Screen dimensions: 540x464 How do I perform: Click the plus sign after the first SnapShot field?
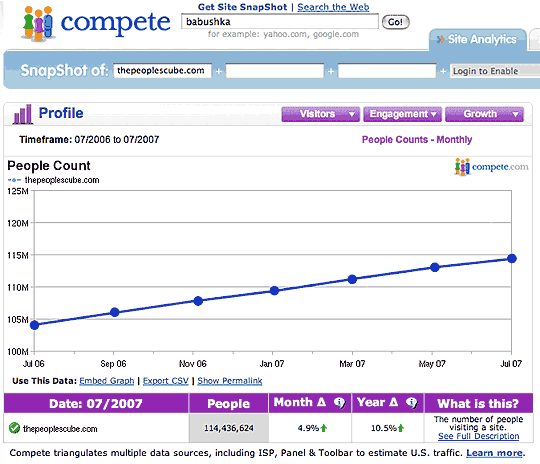[219, 72]
